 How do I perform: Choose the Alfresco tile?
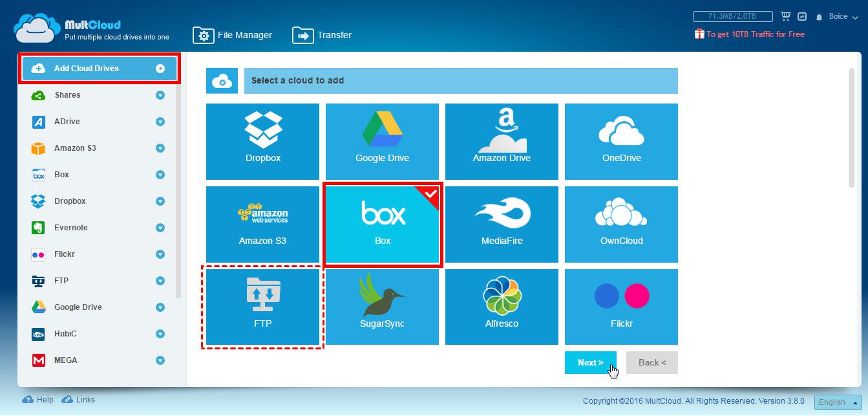click(x=502, y=307)
